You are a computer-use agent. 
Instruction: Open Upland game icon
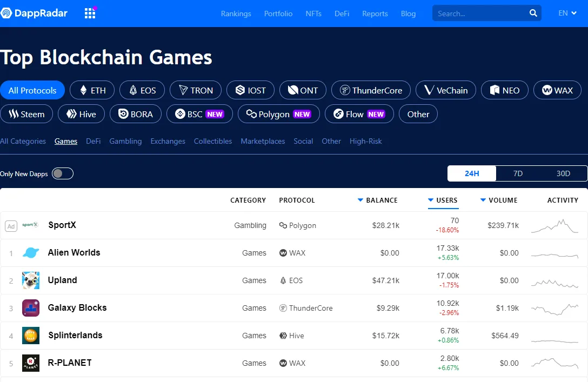click(x=31, y=280)
